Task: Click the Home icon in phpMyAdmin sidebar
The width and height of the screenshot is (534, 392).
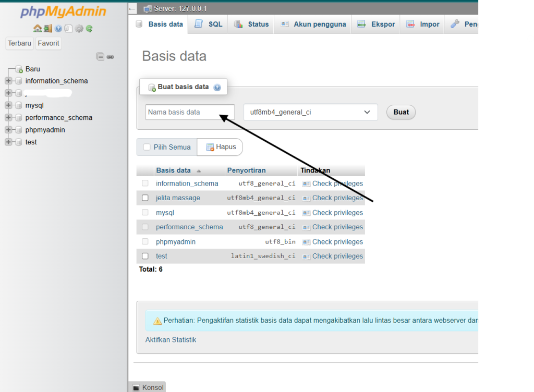Action: tap(37, 29)
